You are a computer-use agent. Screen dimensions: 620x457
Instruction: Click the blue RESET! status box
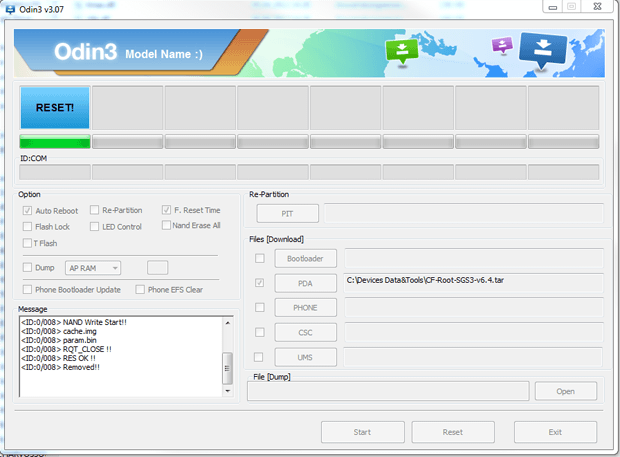coord(55,108)
